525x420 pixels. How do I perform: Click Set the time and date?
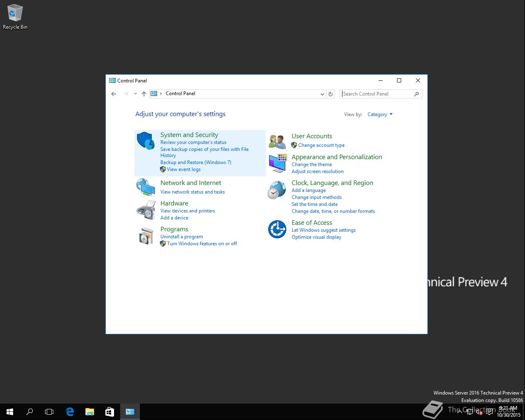coord(315,204)
